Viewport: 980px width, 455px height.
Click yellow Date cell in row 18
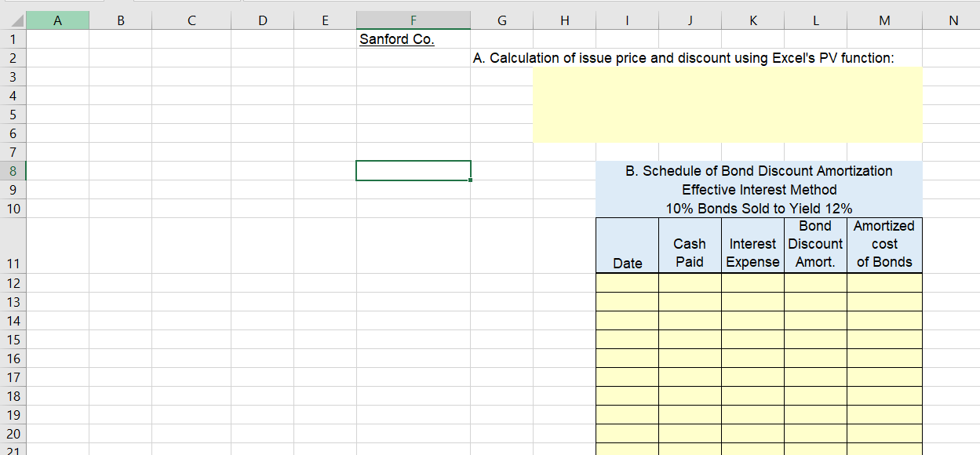pyautogui.click(x=627, y=396)
